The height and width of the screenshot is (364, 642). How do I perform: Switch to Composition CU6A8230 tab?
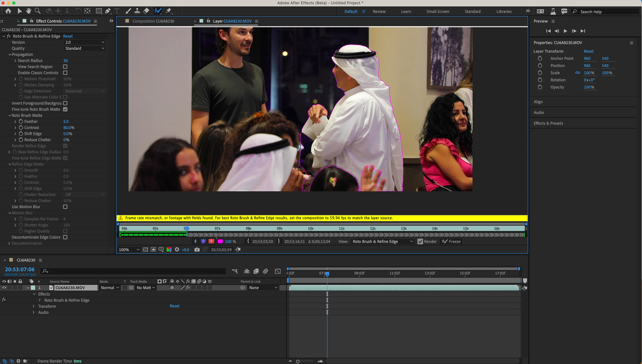[153, 21]
